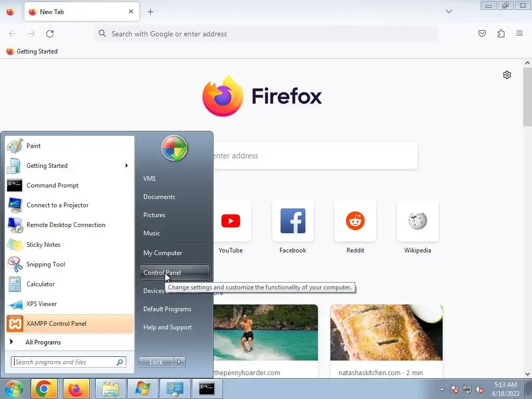The image size is (532, 399).
Task: Select the New Tab tab
Action: pos(82,11)
